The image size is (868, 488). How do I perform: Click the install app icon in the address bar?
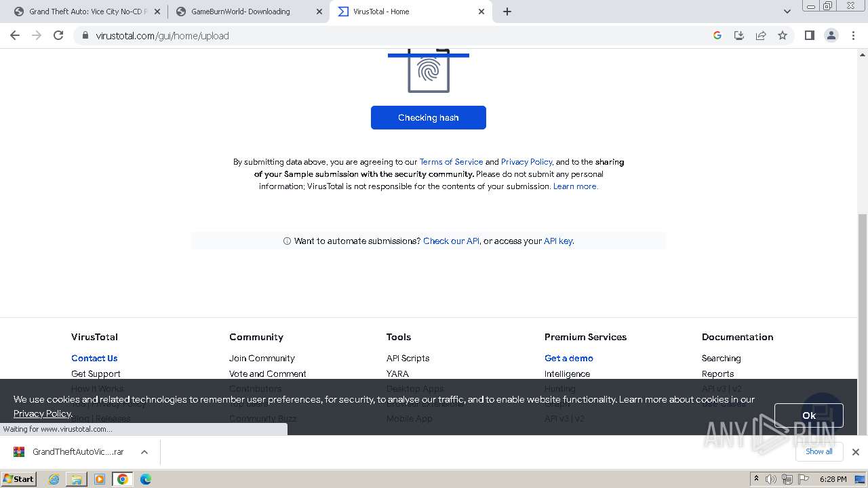pyautogui.click(x=739, y=35)
